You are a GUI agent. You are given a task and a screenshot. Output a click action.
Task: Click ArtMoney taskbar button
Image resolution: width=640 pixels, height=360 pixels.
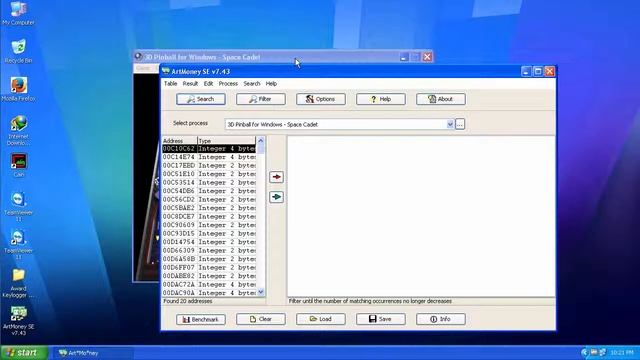tap(93, 353)
